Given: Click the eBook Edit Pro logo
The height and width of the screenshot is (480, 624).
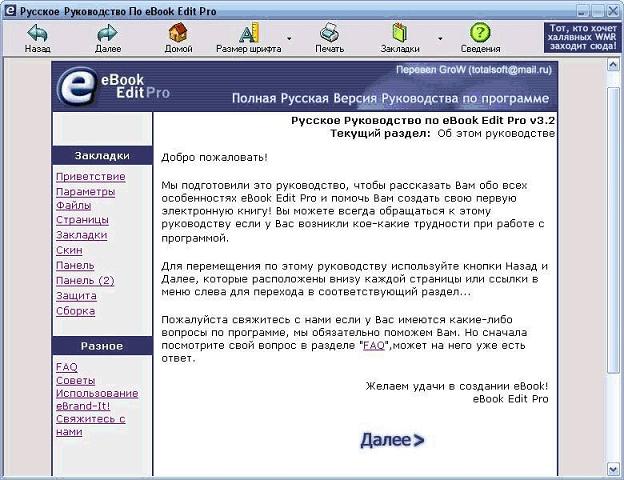Looking at the screenshot, I should (x=113, y=86).
